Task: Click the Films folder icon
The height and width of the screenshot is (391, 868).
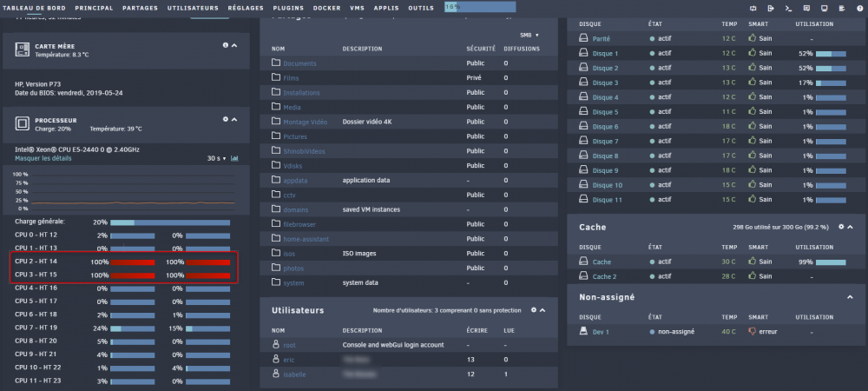Action: 276,77
